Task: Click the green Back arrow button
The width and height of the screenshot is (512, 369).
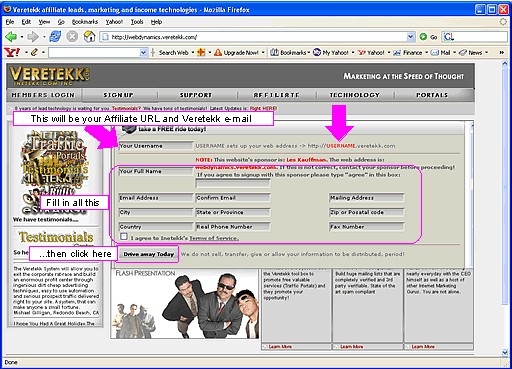Action: click(x=11, y=37)
